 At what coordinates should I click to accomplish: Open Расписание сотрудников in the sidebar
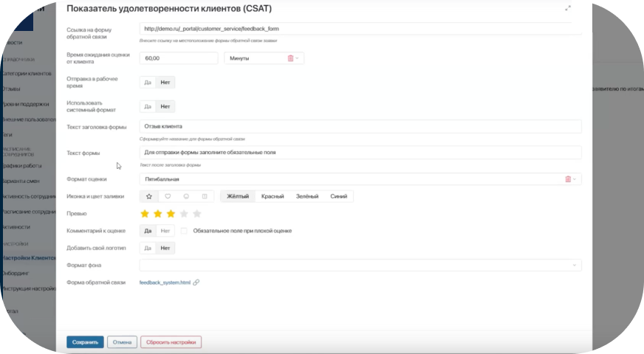28,212
